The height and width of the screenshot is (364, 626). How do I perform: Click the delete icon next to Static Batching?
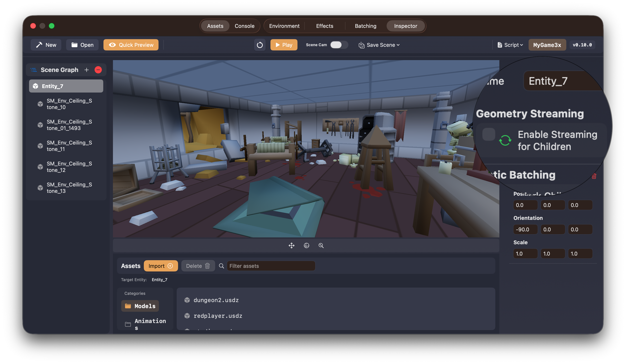594,176
